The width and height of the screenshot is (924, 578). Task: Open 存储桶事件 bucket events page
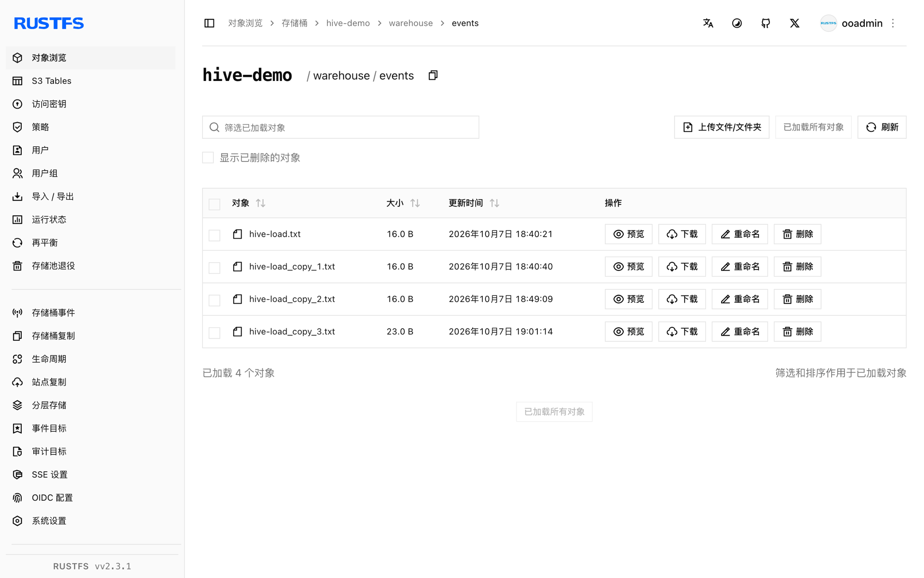pos(91,313)
